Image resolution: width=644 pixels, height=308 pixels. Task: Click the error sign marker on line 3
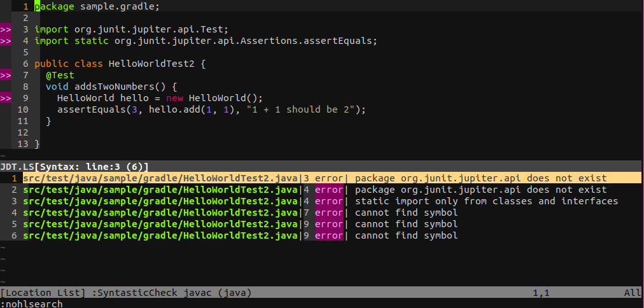tap(6, 29)
